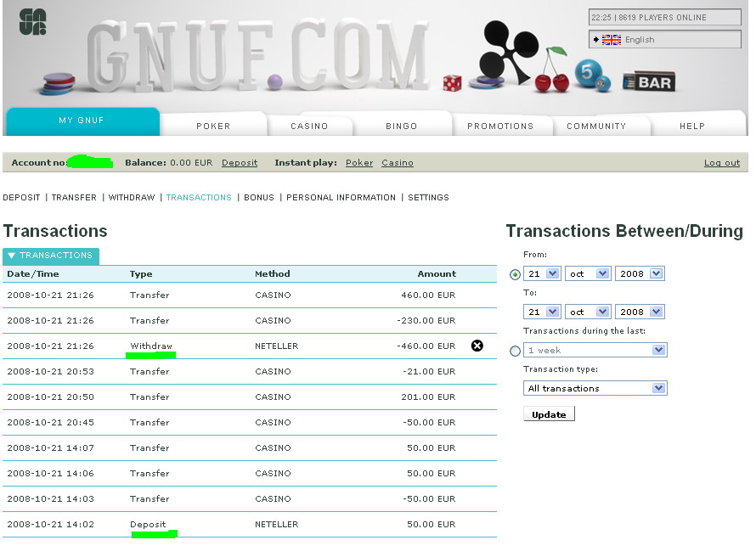756x557 pixels.
Task: Click the '201.00 EUR' amount cell
Action: coord(428,397)
